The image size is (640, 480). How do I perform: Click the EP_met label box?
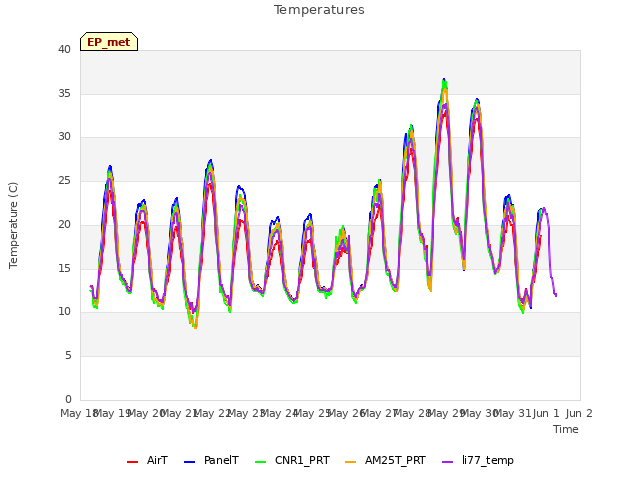[109, 42]
